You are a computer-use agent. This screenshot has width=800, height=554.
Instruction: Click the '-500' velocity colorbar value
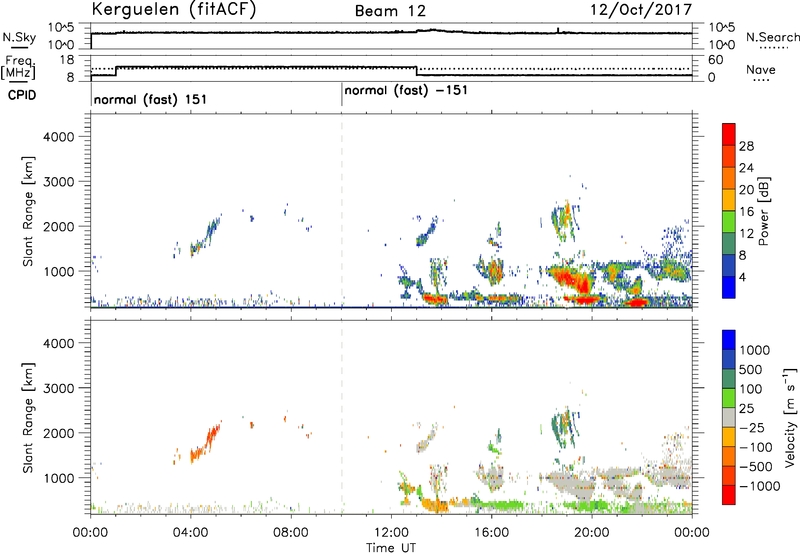tap(756, 467)
